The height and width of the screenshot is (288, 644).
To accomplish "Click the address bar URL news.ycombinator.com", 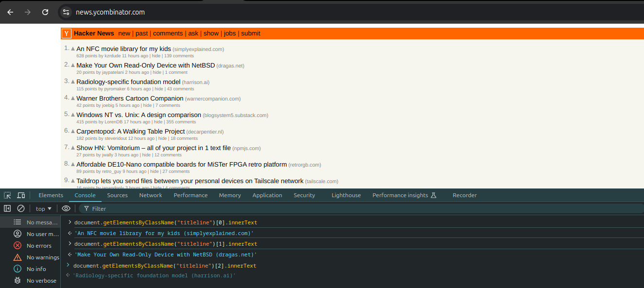I will click(110, 12).
